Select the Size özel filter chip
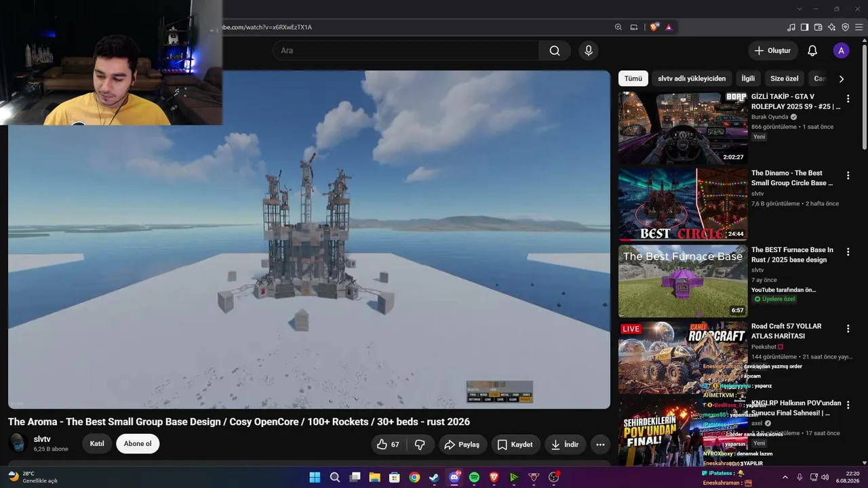 point(785,79)
